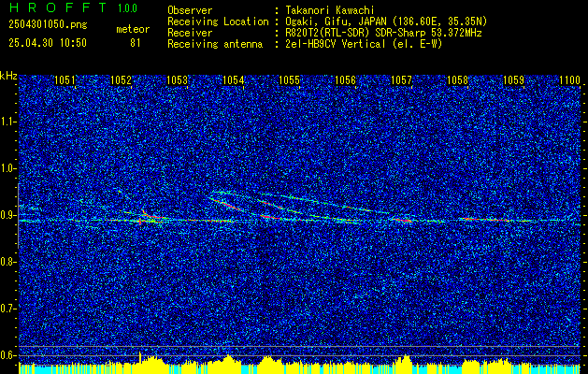Click the 1054 time marker
588x374 pixels.
tap(234, 80)
